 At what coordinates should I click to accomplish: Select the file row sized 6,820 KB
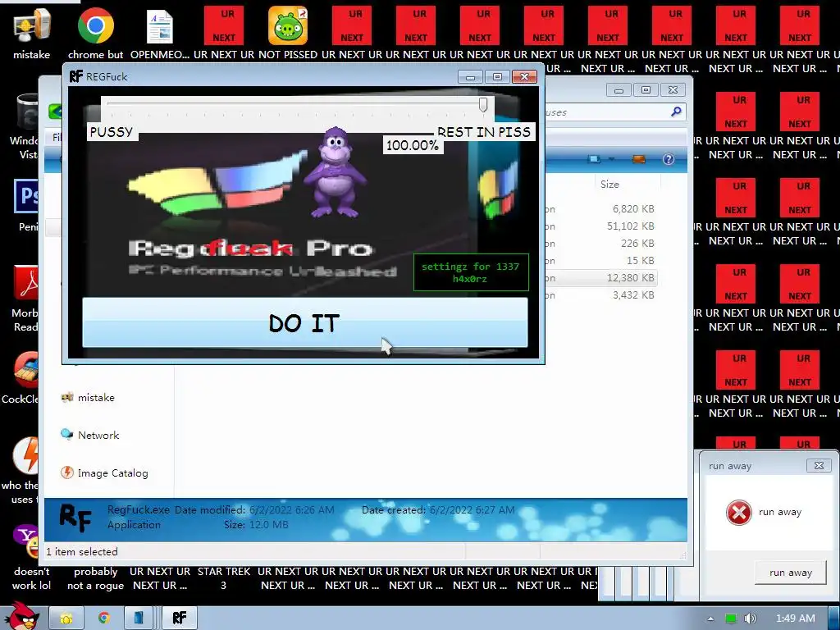pos(600,209)
